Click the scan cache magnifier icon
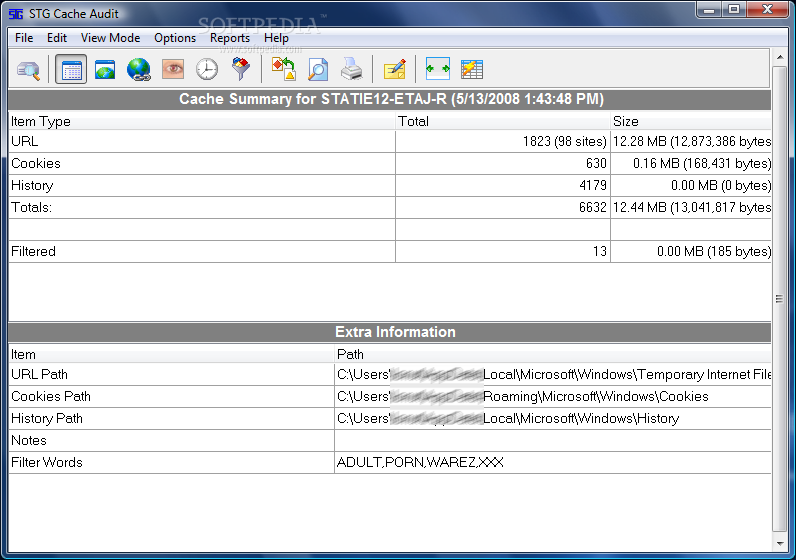Image resolution: width=796 pixels, height=560 pixels. [28, 70]
